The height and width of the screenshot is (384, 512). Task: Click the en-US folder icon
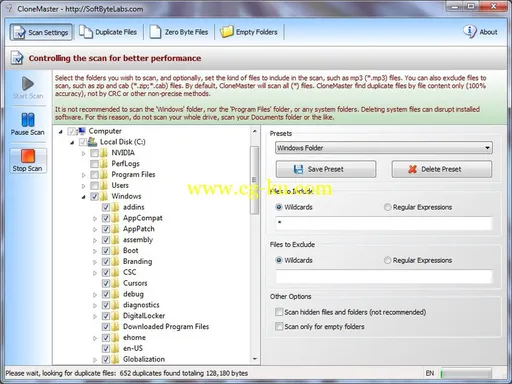pos(115,349)
